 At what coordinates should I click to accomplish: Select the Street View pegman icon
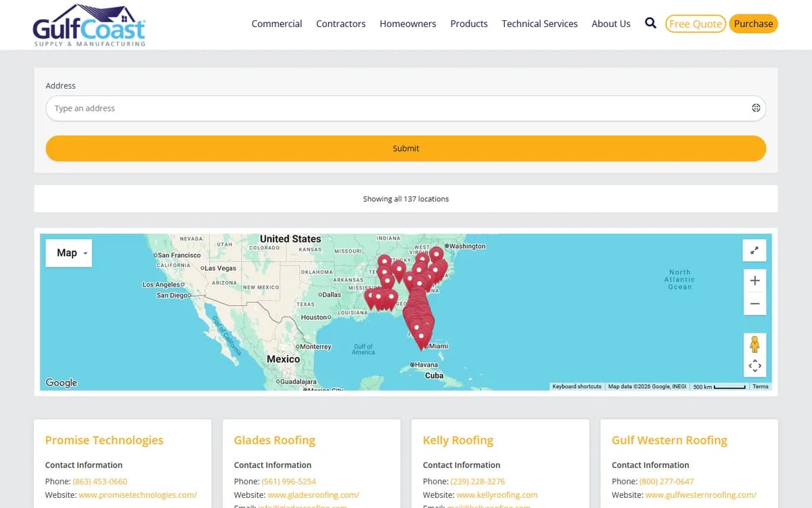[754, 344]
